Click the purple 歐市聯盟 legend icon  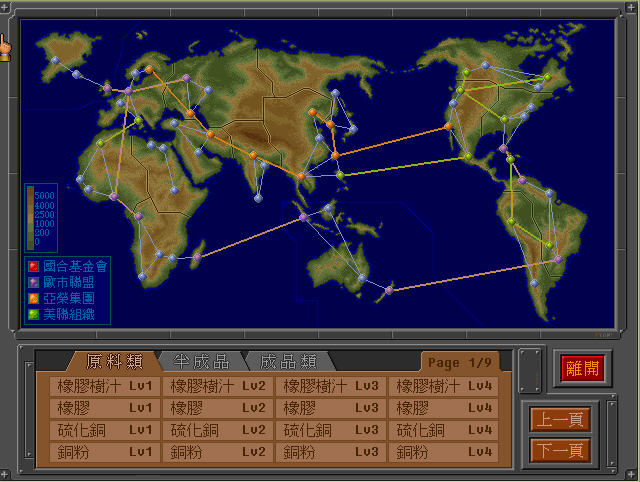[33, 282]
